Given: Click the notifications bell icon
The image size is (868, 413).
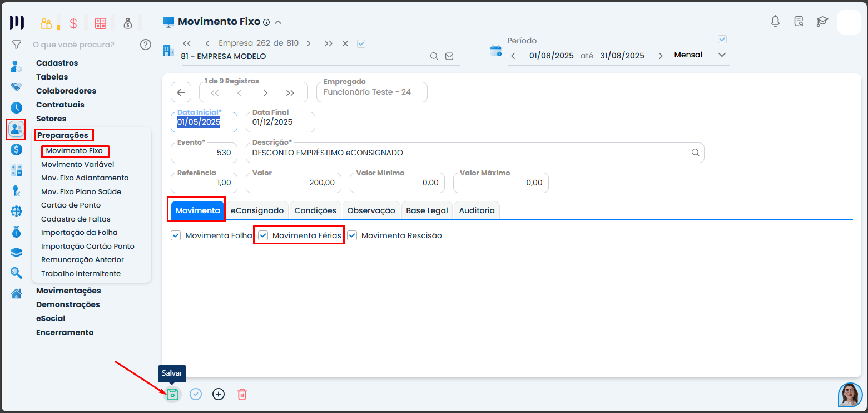Looking at the screenshot, I should coord(775,22).
